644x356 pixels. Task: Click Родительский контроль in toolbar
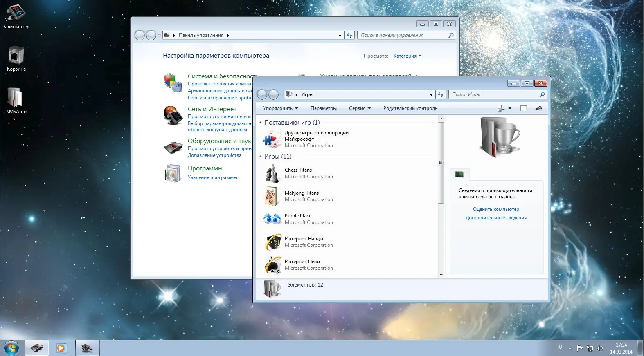click(410, 108)
